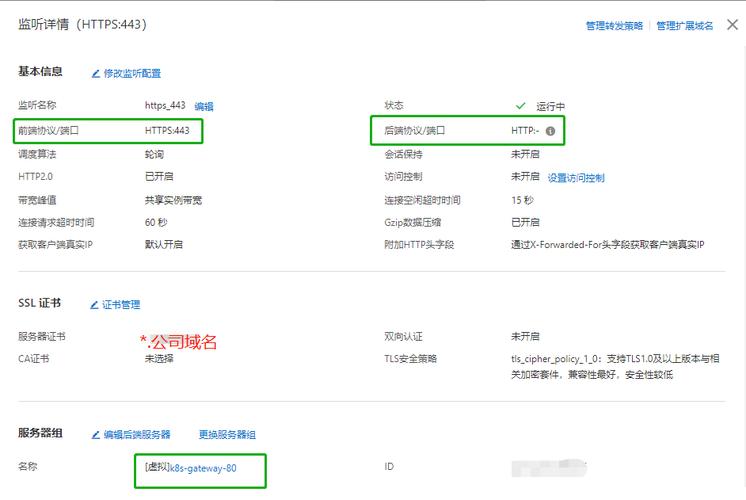Click 证书管理 link
The height and width of the screenshot is (500, 746).
click(121, 304)
